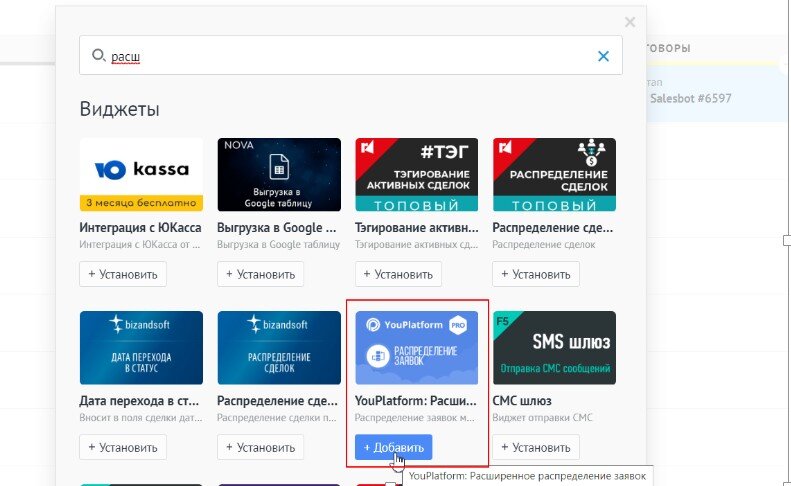Open the red Распределение сделок ТОПОВЫЙ thumbnail

(x=554, y=175)
